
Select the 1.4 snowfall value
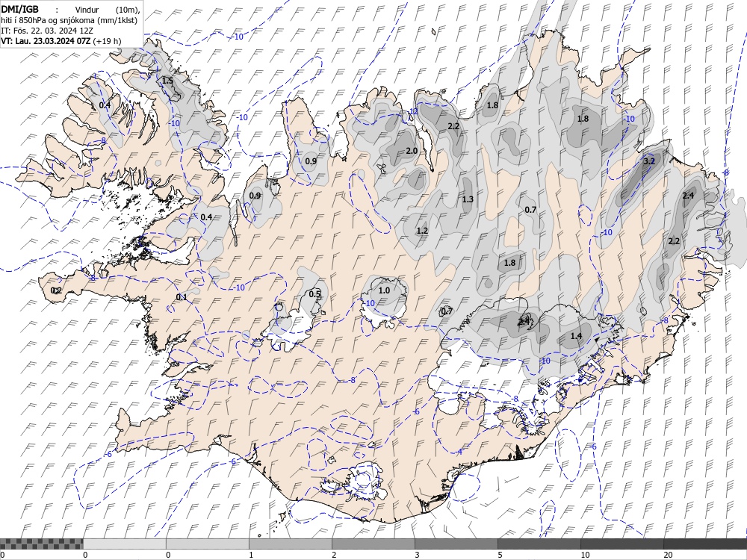(576, 336)
